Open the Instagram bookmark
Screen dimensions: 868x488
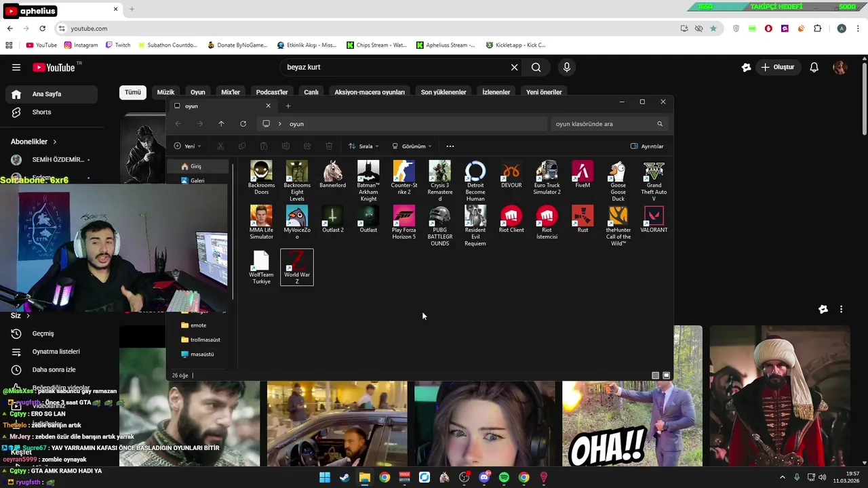(x=81, y=45)
